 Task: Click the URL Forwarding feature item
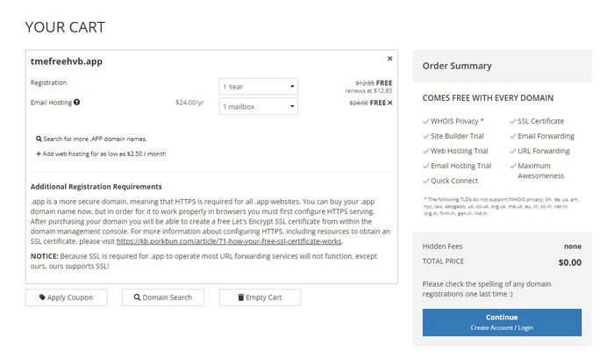543,151
